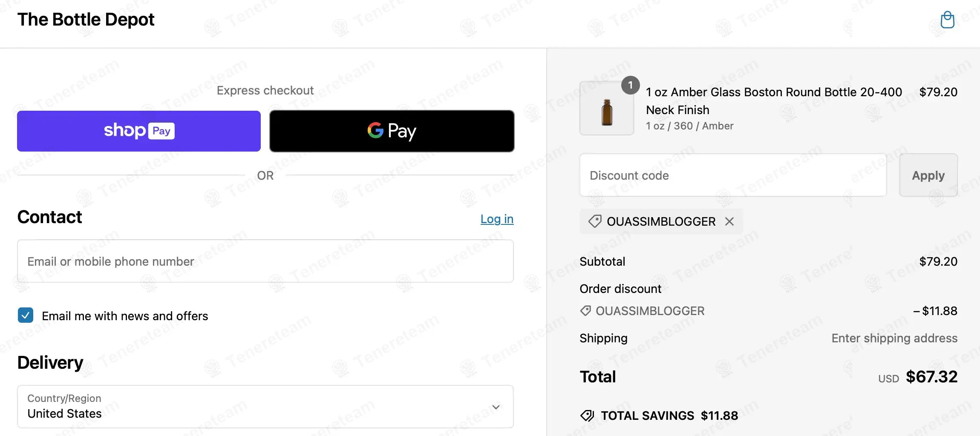Click the Log in link
The image size is (980, 436).
tap(497, 219)
